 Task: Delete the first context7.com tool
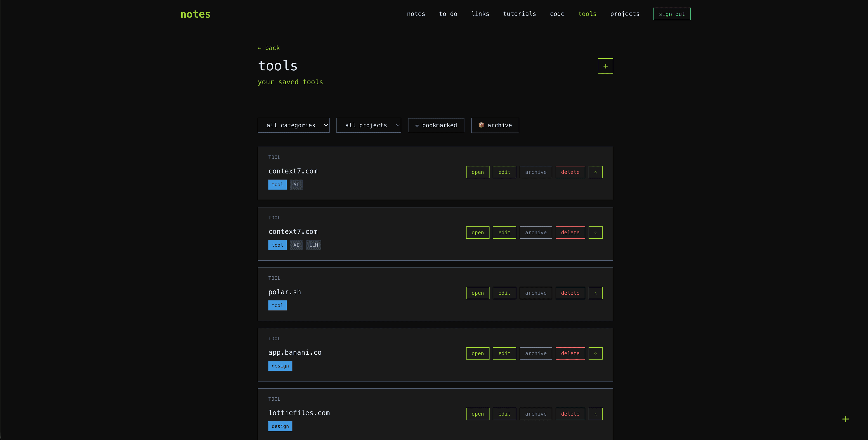pyautogui.click(x=570, y=172)
